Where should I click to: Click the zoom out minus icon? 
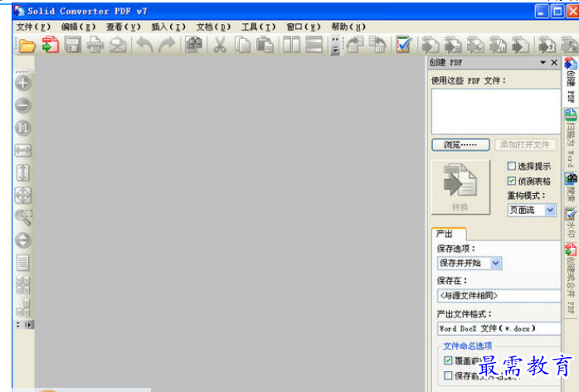[x=23, y=106]
